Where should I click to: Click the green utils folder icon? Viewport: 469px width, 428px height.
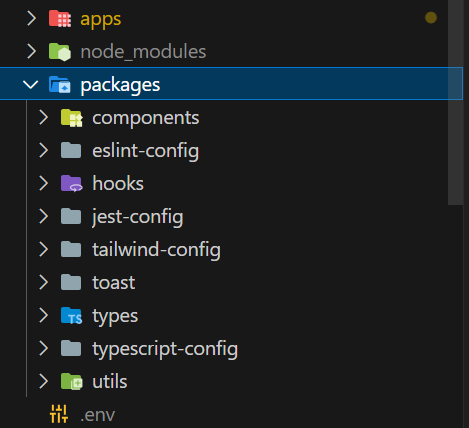pos(71,381)
